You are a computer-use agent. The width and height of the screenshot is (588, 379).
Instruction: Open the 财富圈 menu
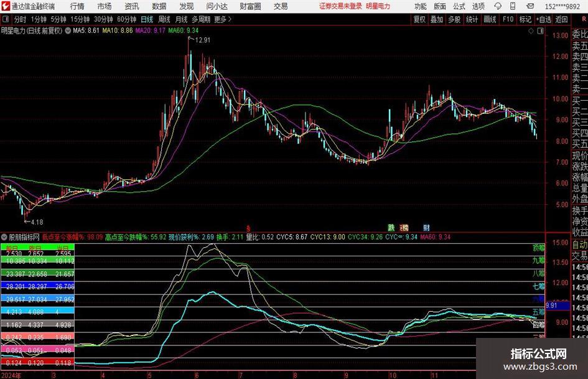pyautogui.click(x=250, y=6)
